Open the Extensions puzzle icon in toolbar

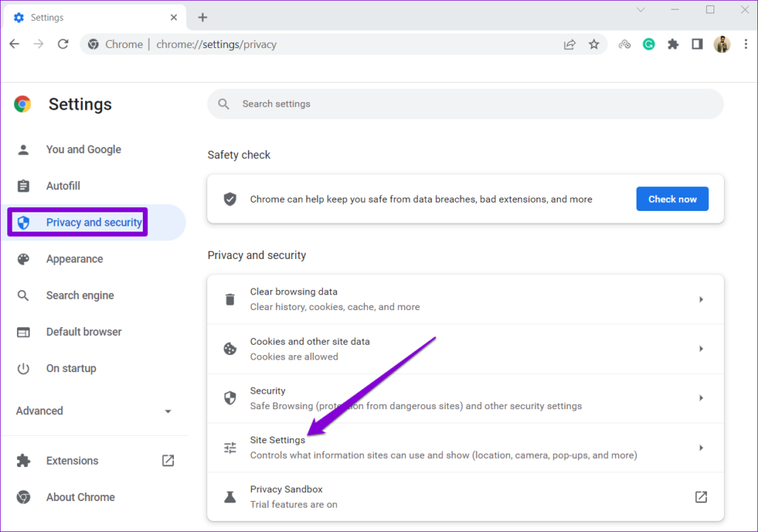[x=673, y=44]
